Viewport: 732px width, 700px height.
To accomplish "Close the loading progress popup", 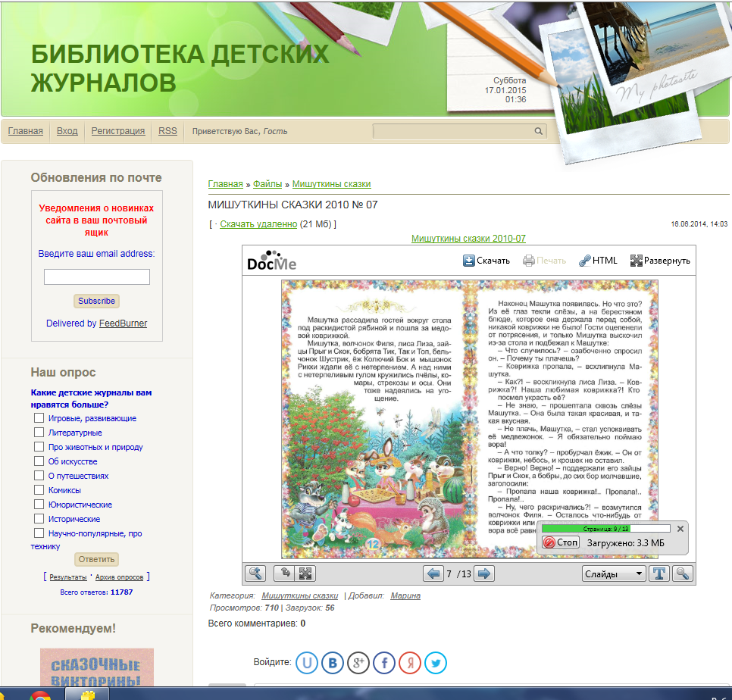I will coord(680,529).
